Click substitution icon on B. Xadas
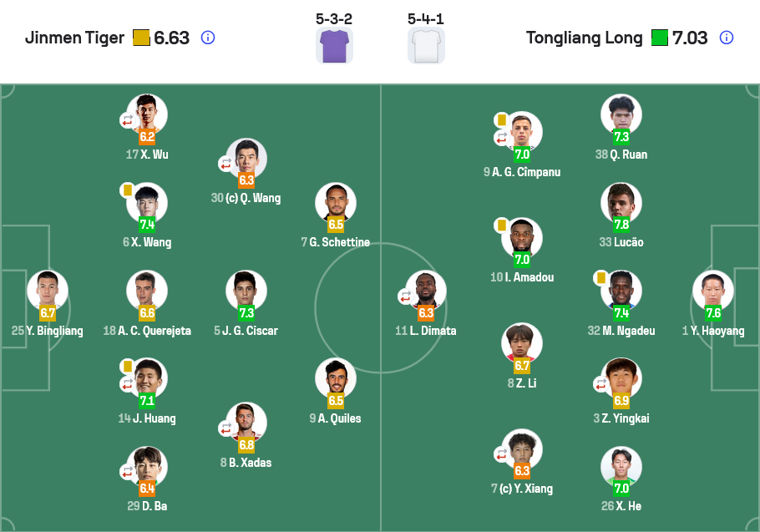The image size is (760, 532). [226, 428]
